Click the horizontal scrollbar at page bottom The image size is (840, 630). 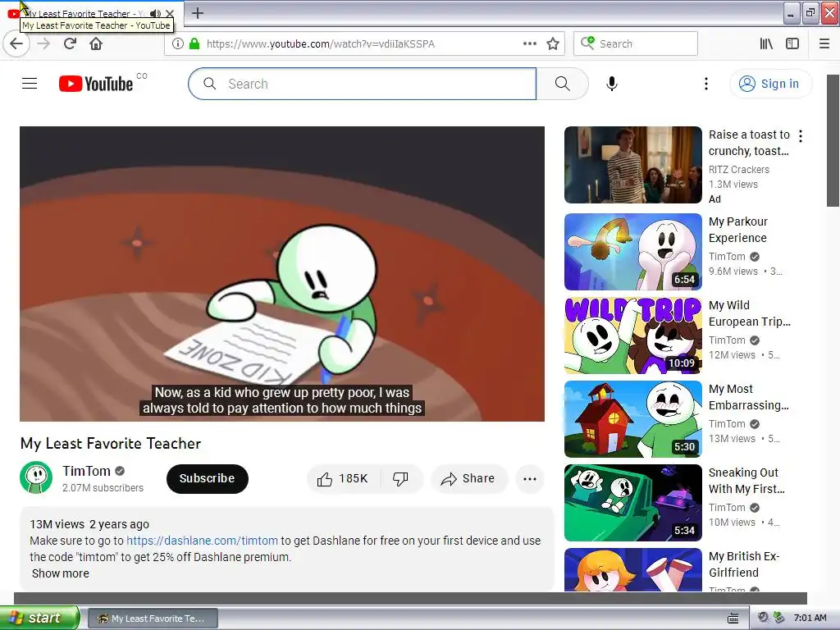410,598
